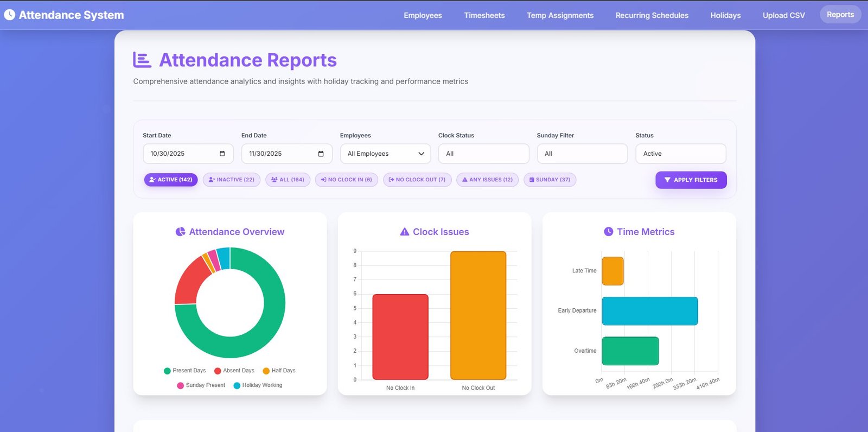The height and width of the screenshot is (432, 868).
Task: Click the bar chart icon beside Attendance Reports
Action: (x=142, y=60)
